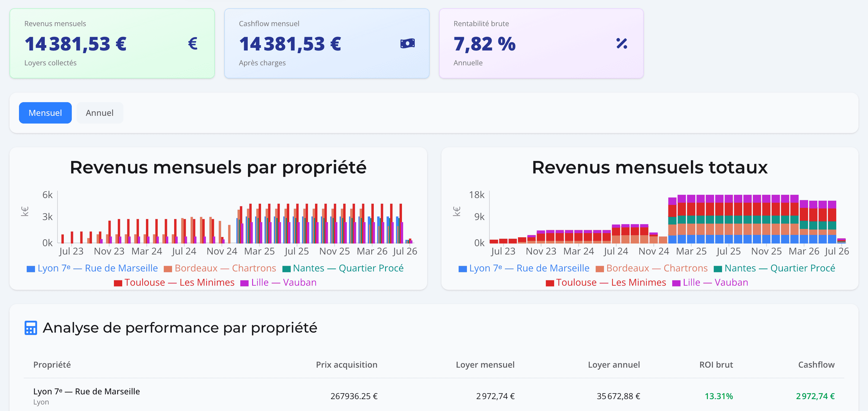Viewport: 868px width, 411px height.
Task: Click the calculator icon beside Analyse de performance
Action: pos(31,328)
